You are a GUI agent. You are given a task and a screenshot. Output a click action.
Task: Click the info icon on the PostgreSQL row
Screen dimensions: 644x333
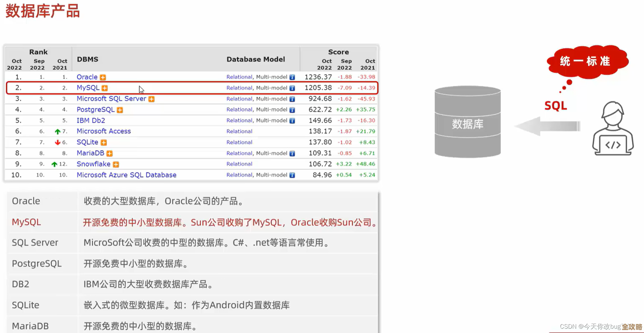(292, 109)
